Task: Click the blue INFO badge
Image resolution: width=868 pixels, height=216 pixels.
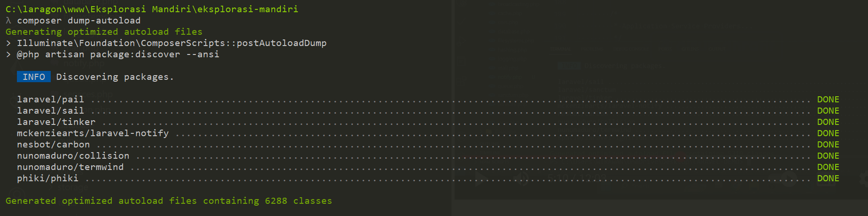Action: 33,77
